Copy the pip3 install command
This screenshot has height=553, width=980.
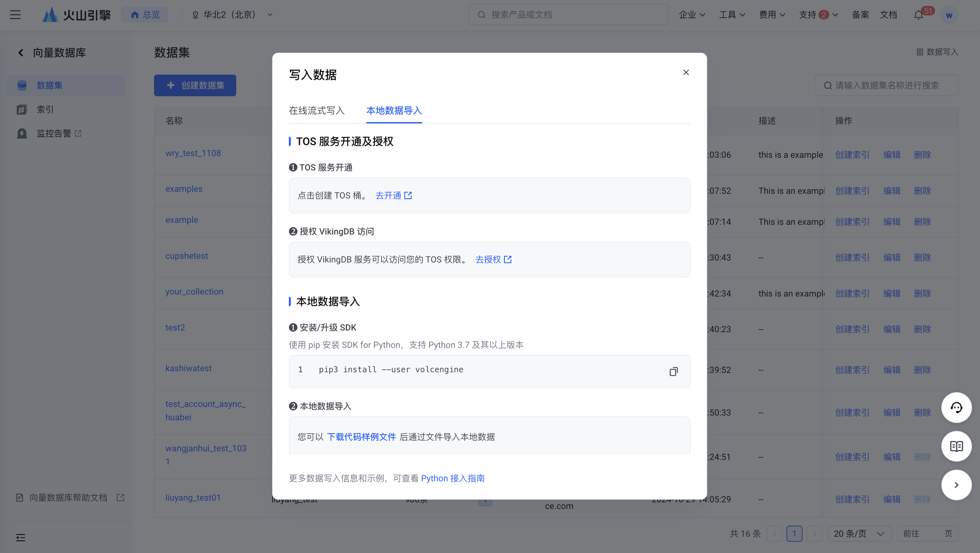[673, 371]
